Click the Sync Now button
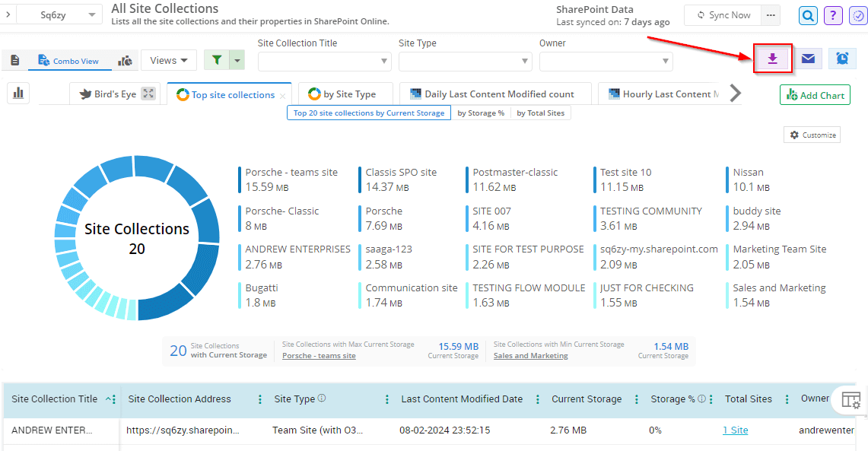 pos(723,15)
